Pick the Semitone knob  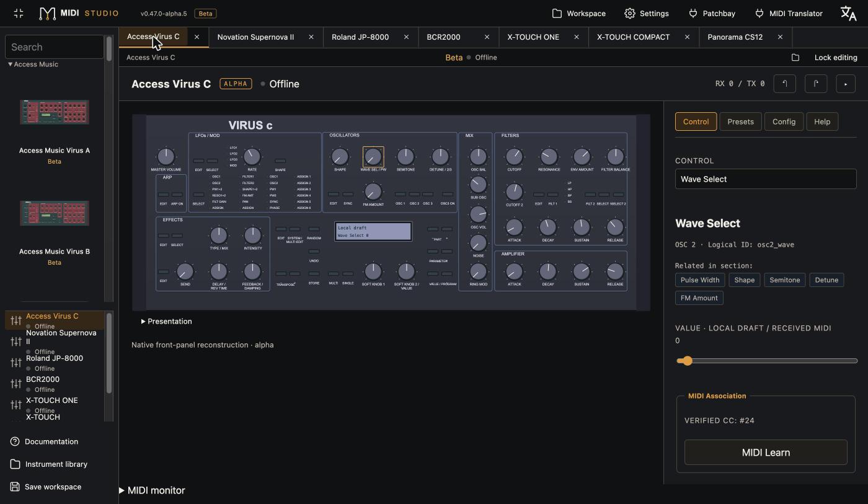405,156
